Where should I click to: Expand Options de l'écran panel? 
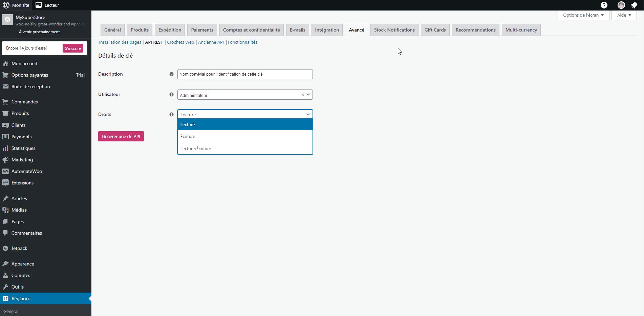click(x=583, y=15)
